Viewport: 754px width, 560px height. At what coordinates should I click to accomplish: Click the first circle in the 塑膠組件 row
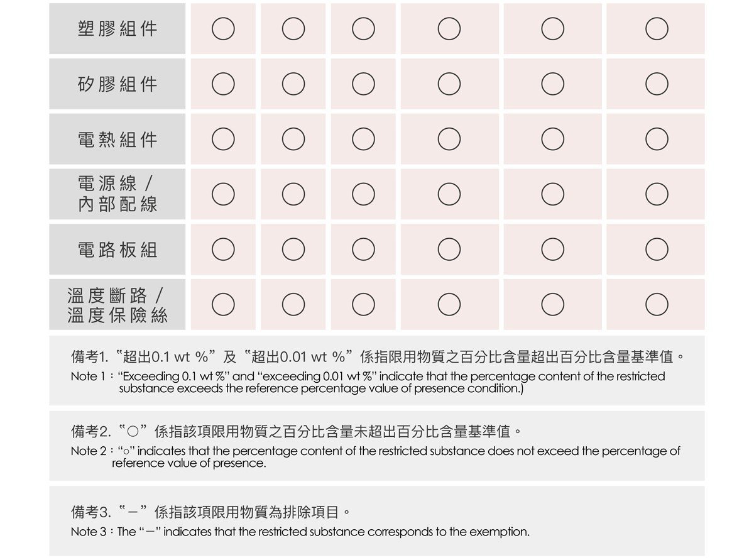coord(223,29)
